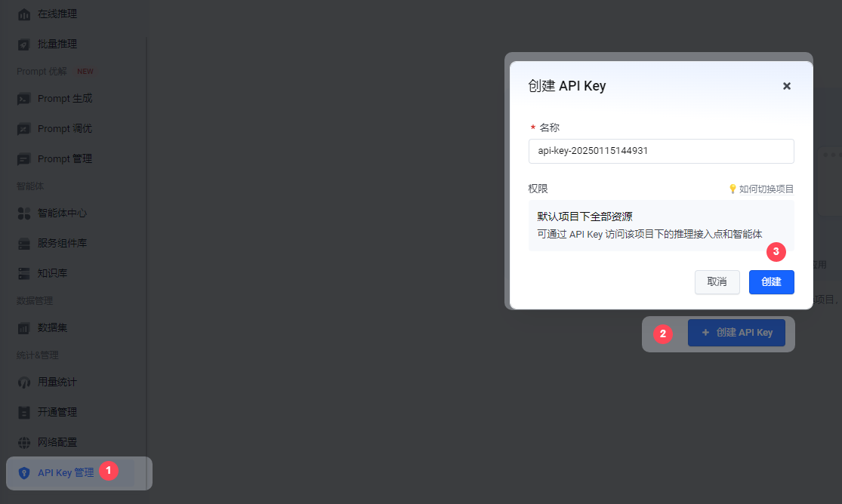Click the API Key 管理 shield icon
This screenshot has width=842, height=504.
click(24, 473)
